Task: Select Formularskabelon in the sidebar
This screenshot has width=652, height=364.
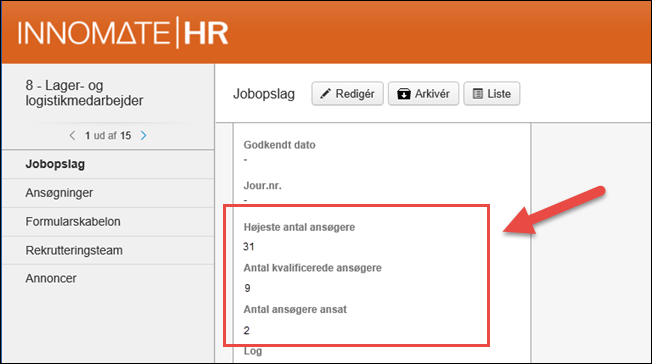Action: pos(108,222)
